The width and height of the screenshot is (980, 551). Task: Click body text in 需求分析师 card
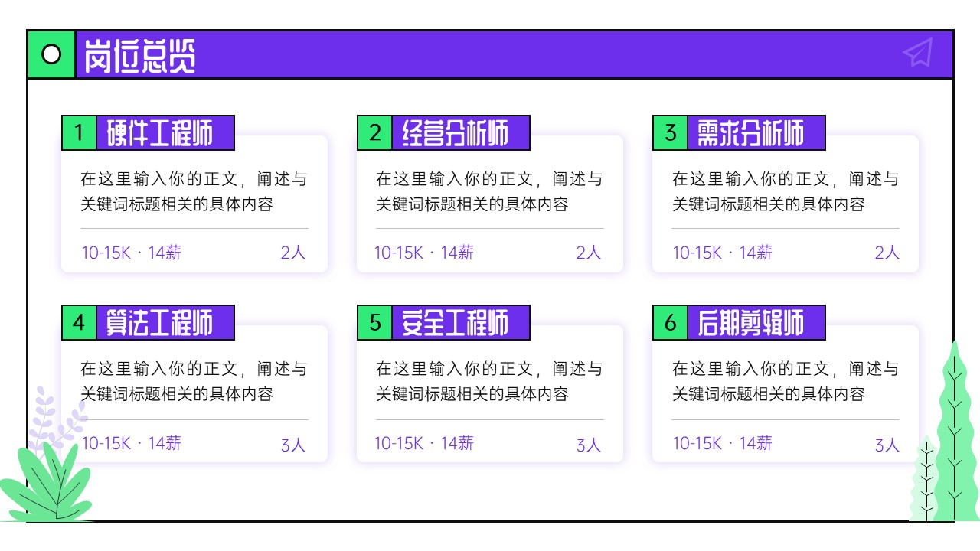pyautogui.click(x=786, y=192)
